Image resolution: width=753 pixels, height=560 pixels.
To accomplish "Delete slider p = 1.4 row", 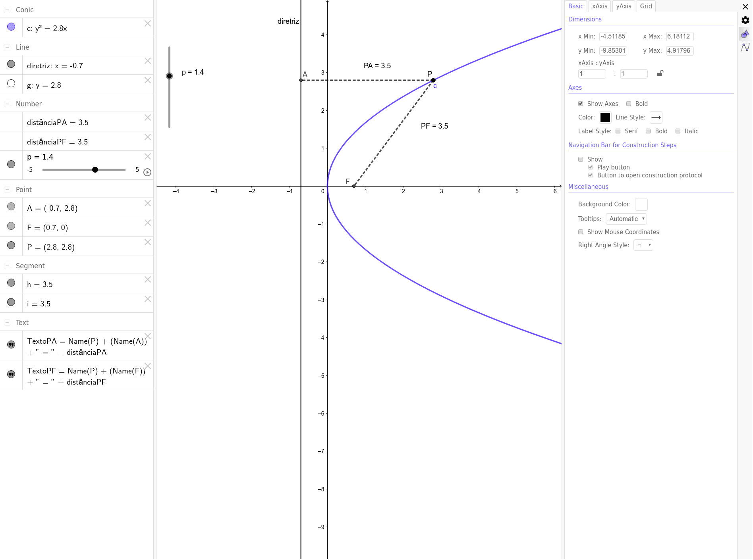I will click(x=148, y=156).
